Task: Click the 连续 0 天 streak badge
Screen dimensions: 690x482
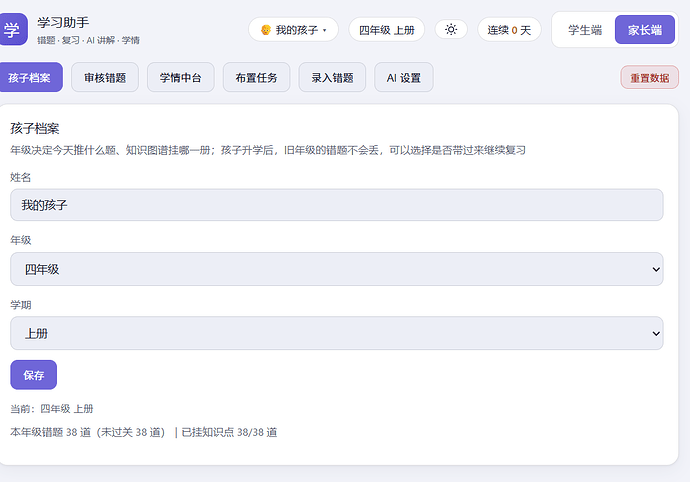Action: 509,29
